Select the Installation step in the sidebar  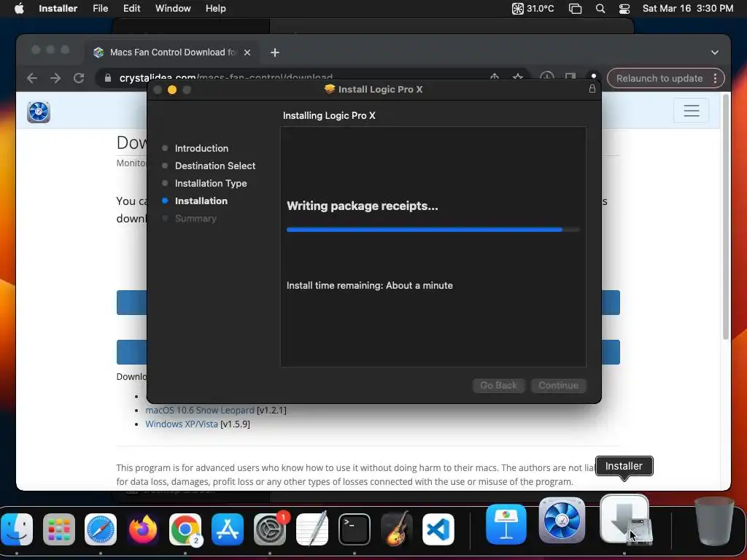pos(201,201)
